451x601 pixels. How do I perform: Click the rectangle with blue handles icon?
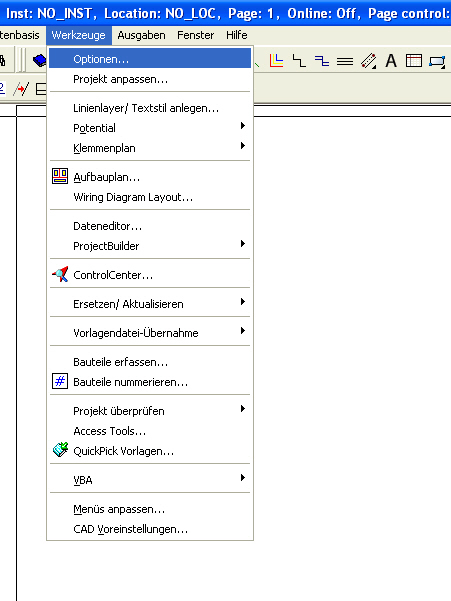click(437, 61)
